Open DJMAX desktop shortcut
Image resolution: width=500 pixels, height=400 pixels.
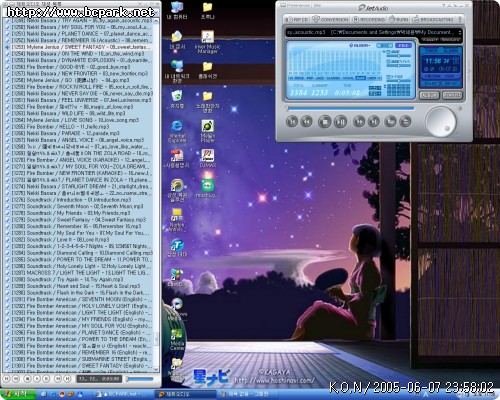pos(207,158)
